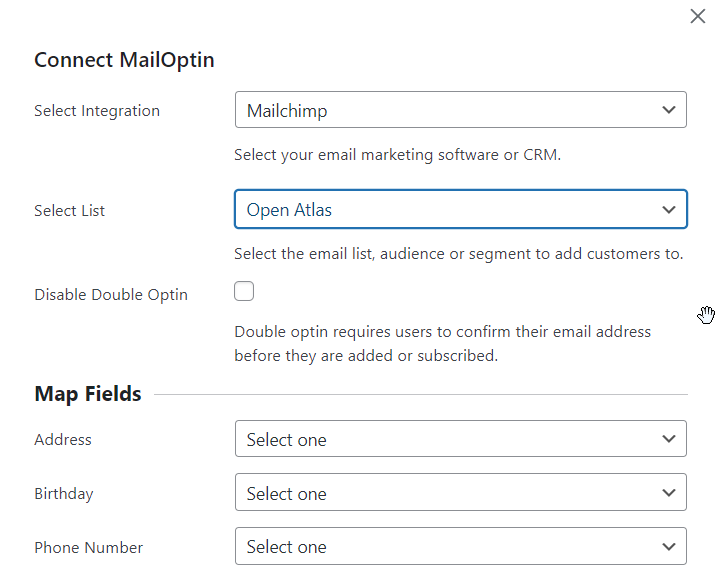Viewport: 725px width, 576px height.
Task: Click the Birthday field label
Action: (64, 494)
